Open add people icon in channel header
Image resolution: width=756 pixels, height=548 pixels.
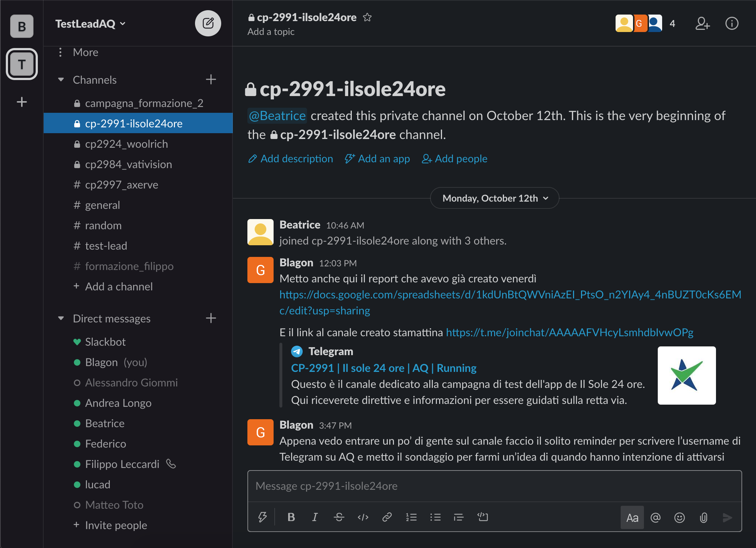702,24
